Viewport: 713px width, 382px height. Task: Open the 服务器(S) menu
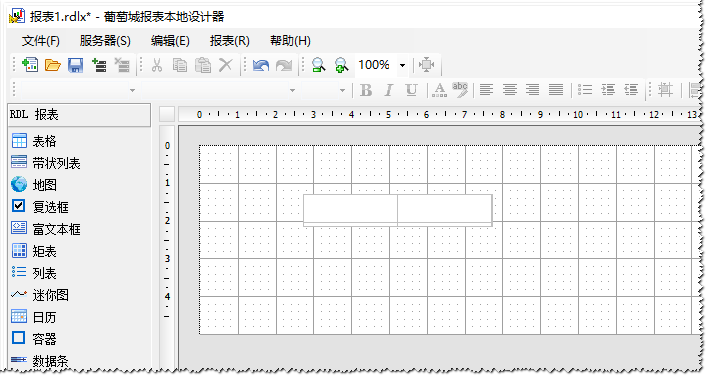pyautogui.click(x=105, y=41)
